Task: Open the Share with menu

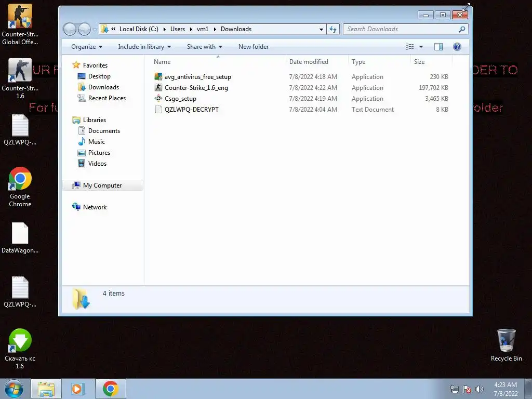Action: tap(204, 47)
